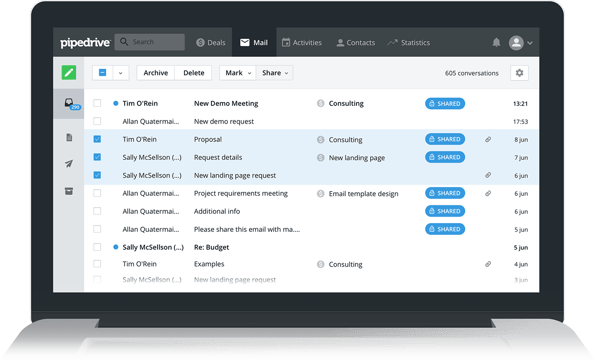Check the Additional info row checkbox
The height and width of the screenshot is (360, 595).
pos(97,211)
